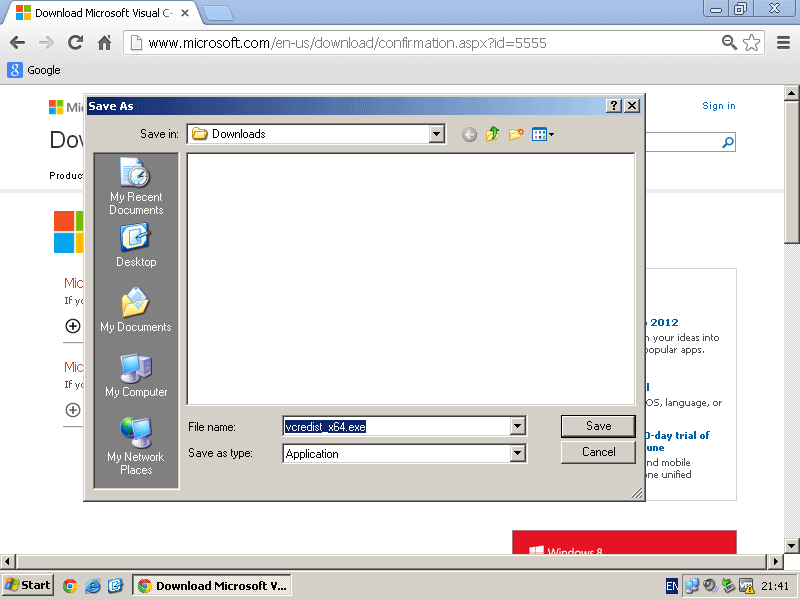Viewport: 800px width, 600px height.
Task: Click the third quick launch icon
Action: click(x=115, y=586)
